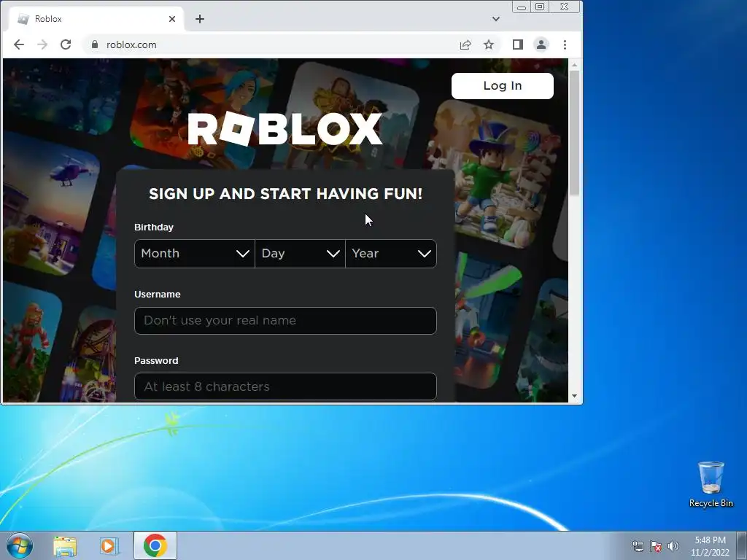Expand the birthday Year dropdown
The image size is (747, 560).
[x=391, y=254]
